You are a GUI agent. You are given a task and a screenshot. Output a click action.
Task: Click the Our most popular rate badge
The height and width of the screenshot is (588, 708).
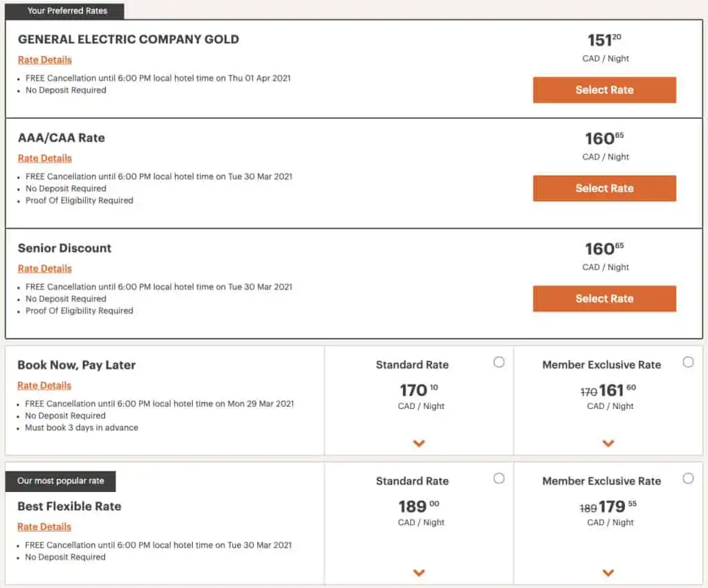60,481
